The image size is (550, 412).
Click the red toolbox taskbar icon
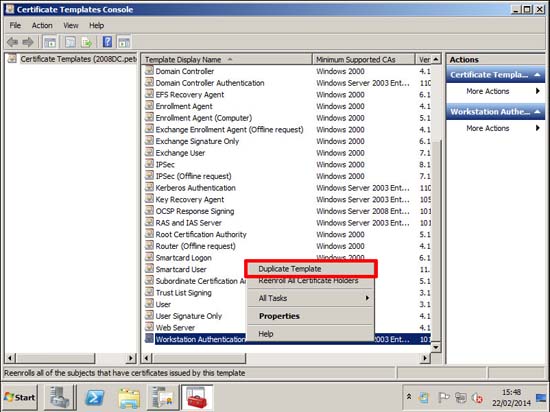(x=197, y=398)
